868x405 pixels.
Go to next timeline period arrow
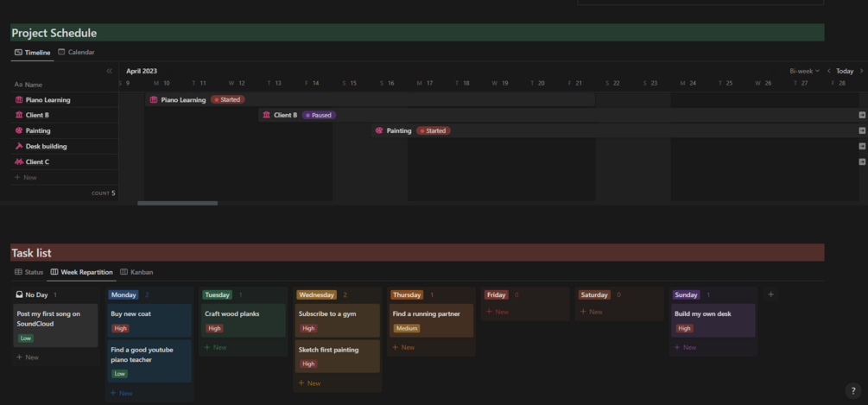tap(861, 71)
